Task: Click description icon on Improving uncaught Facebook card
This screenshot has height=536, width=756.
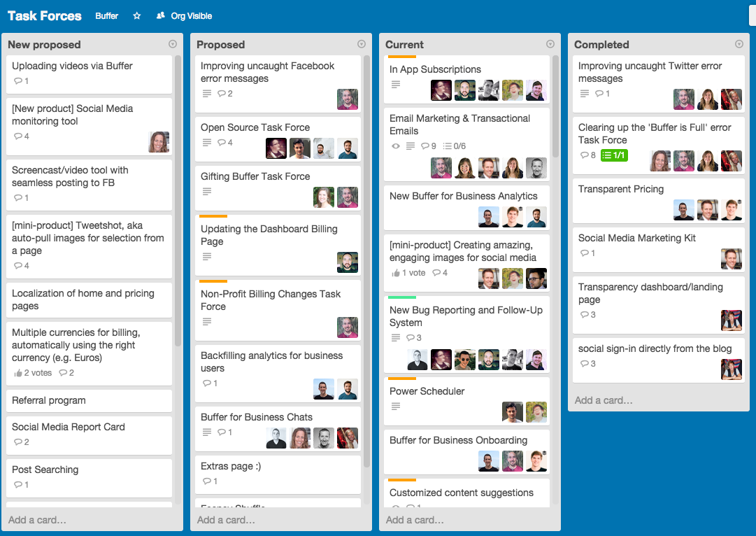Action: (207, 93)
